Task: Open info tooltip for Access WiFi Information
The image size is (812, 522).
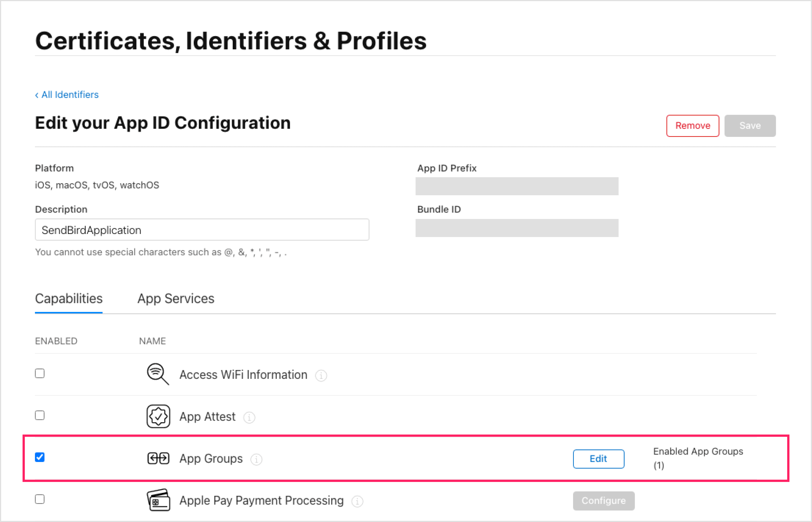Action: (x=321, y=376)
